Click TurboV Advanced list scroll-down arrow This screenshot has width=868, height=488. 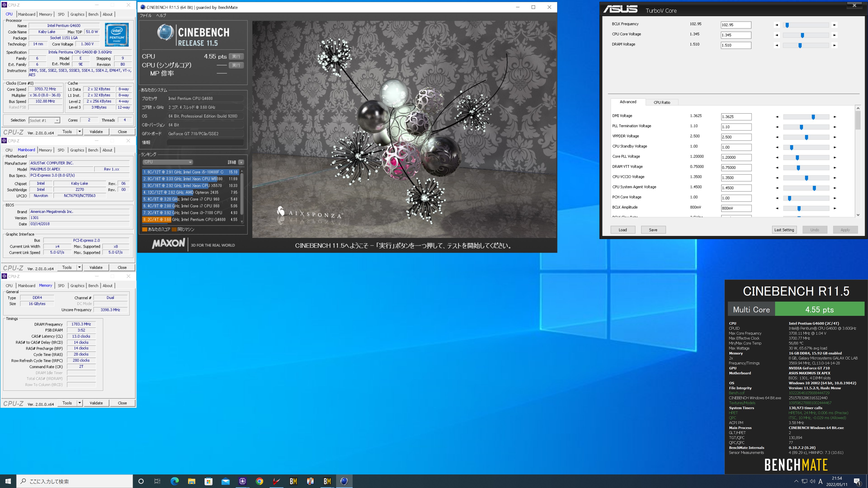point(858,215)
